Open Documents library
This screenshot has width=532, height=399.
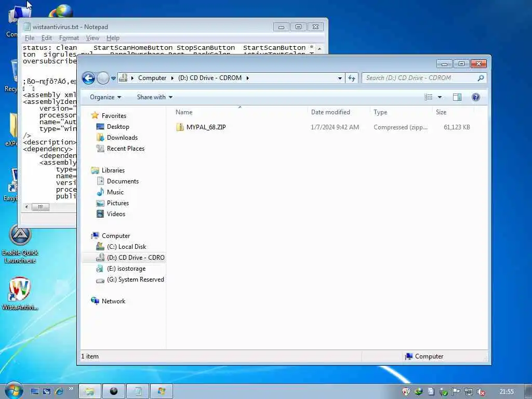[123, 181]
